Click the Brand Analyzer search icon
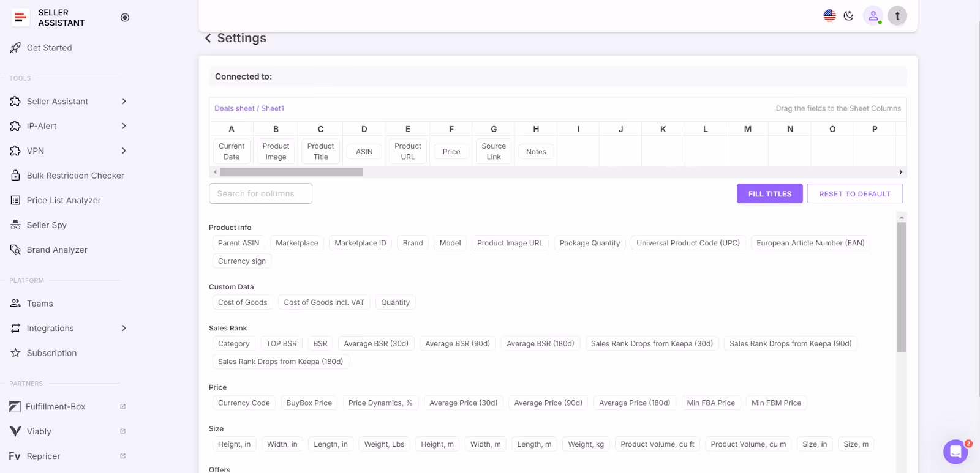This screenshot has width=980, height=473. [x=15, y=250]
